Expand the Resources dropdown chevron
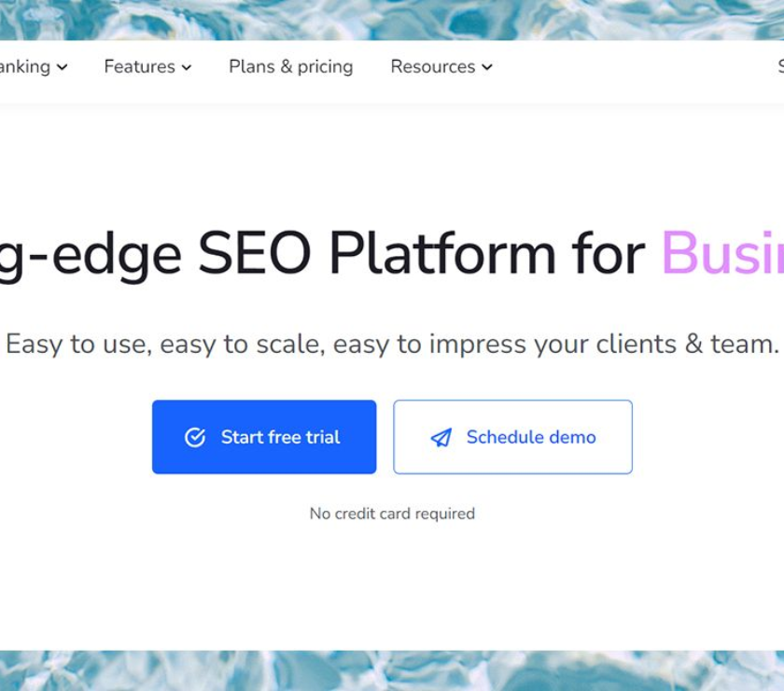This screenshot has width=784, height=691. point(487,67)
